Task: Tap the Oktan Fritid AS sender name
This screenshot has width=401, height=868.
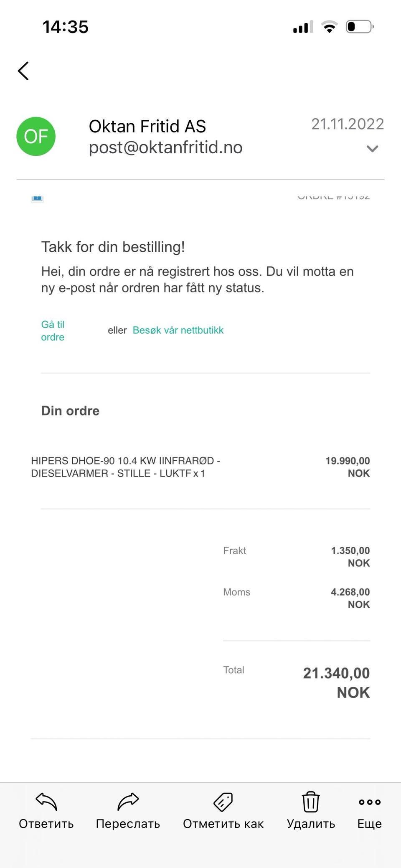Action: tap(147, 126)
